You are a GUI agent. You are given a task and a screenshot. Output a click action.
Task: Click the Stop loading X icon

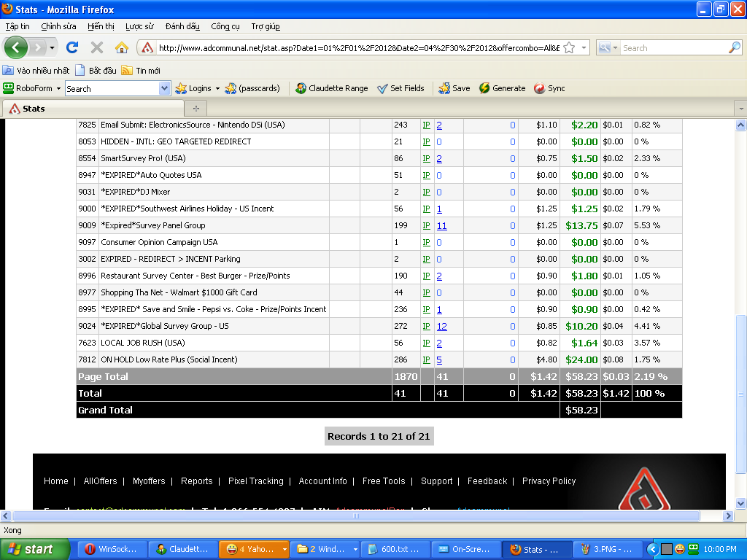click(97, 47)
